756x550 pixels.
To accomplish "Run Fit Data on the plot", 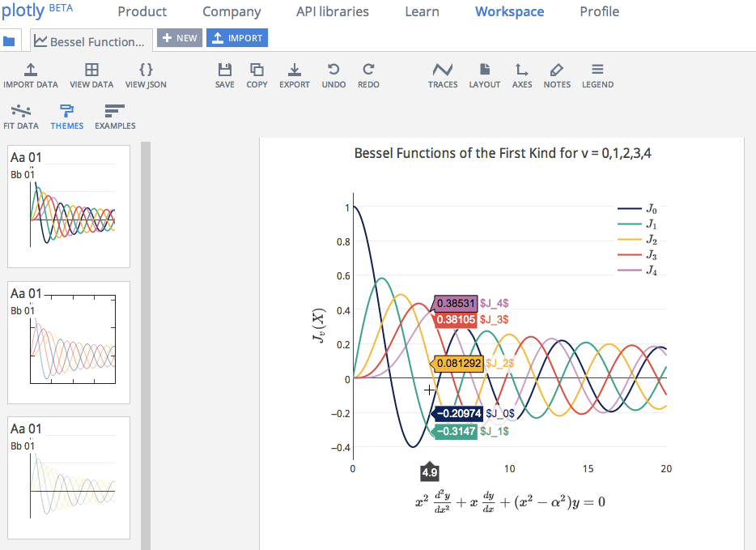I will click(21, 116).
